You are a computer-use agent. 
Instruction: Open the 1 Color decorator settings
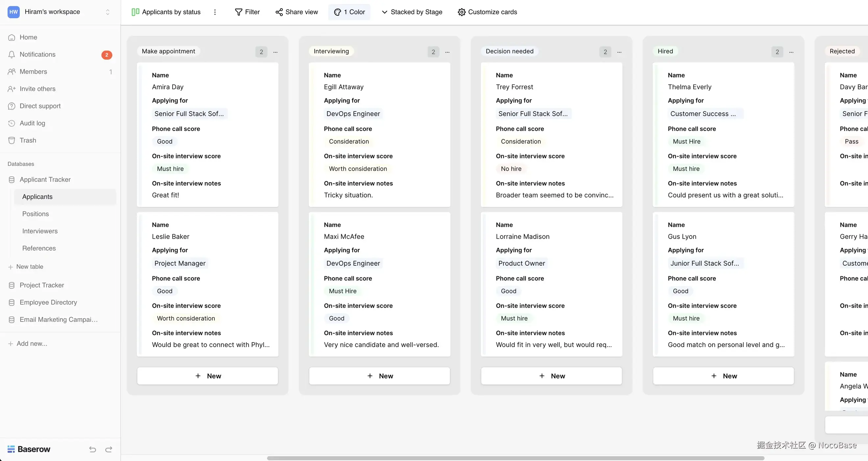349,12
